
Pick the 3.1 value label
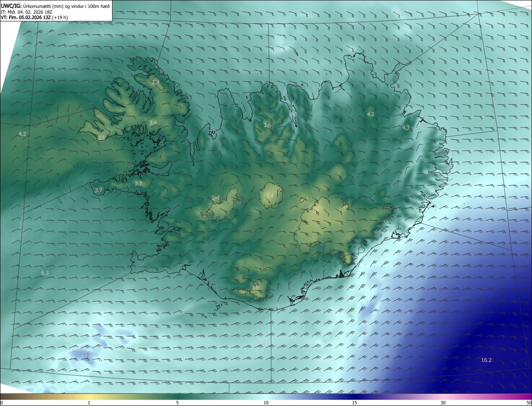[x=102, y=137]
